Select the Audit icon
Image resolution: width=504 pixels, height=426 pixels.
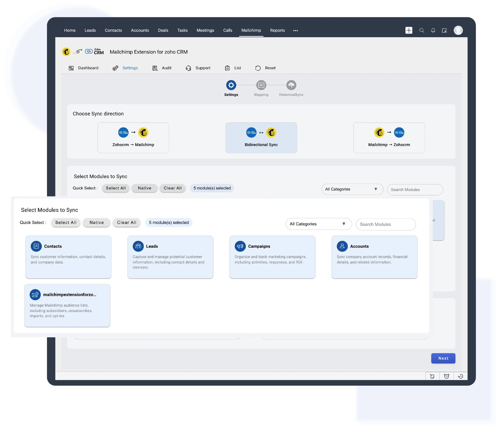click(155, 68)
